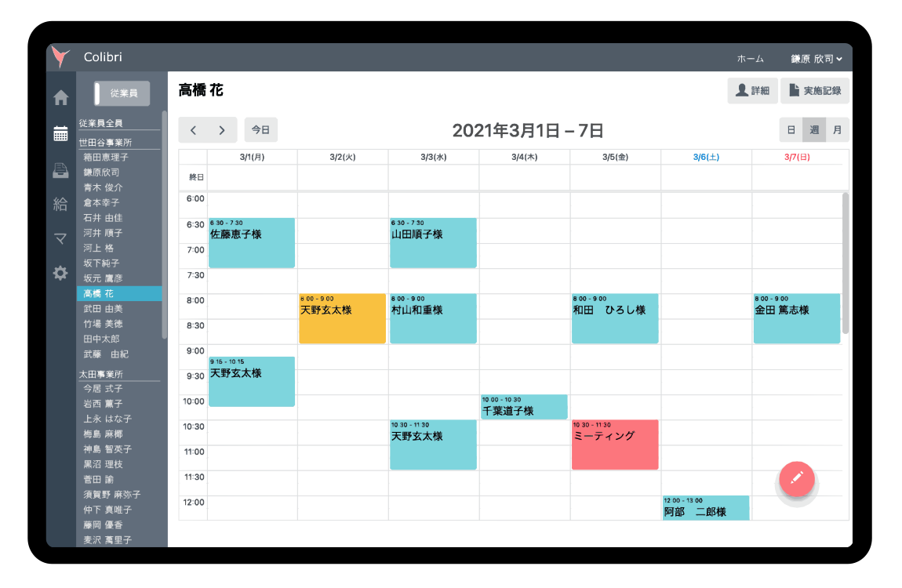Open the 鎌原 欣司 user dropdown
Screen dimensions: 902x588
coord(816,59)
